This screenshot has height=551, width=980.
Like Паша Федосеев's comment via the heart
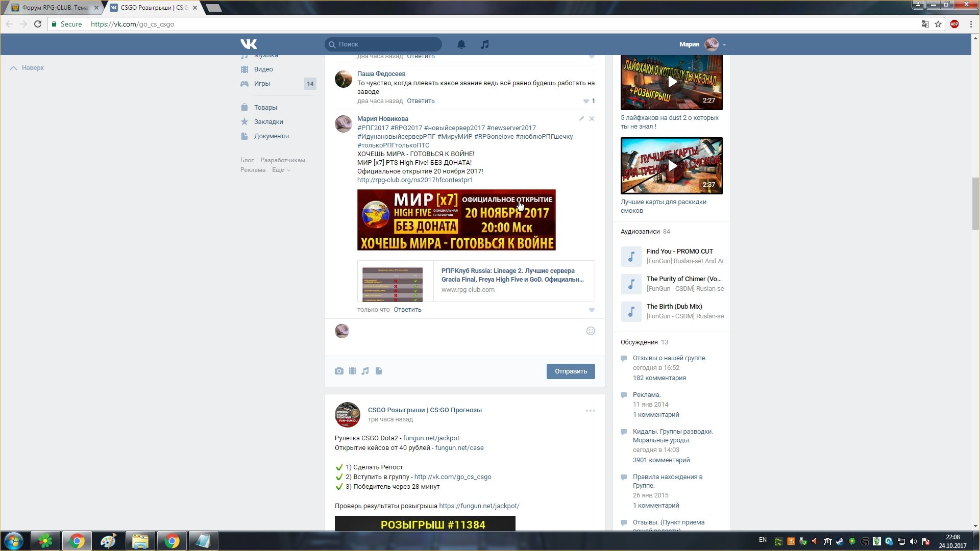586,101
